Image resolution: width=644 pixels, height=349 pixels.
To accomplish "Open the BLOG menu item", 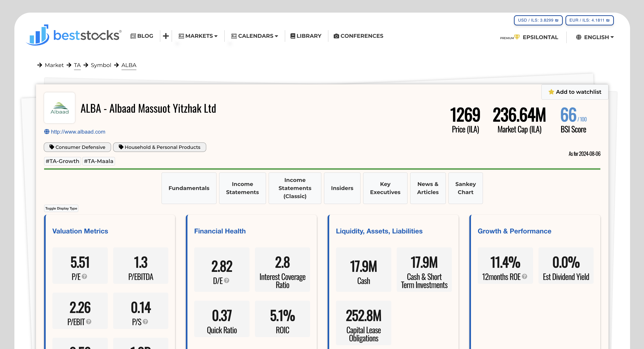I will 142,36.
